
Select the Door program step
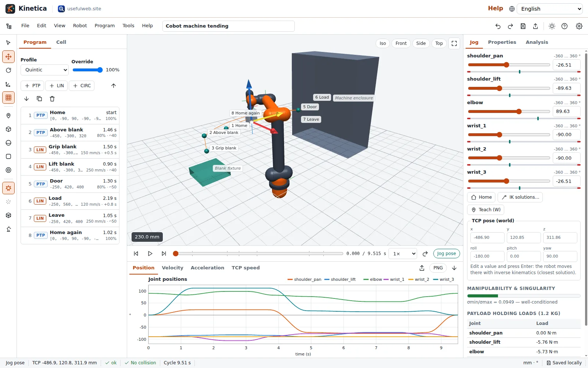(70, 184)
